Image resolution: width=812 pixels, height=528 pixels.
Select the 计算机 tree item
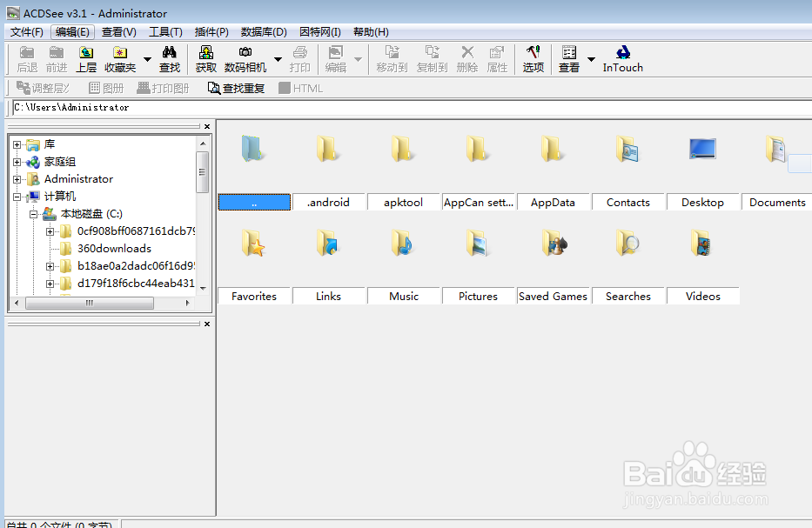pyautogui.click(x=59, y=197)
